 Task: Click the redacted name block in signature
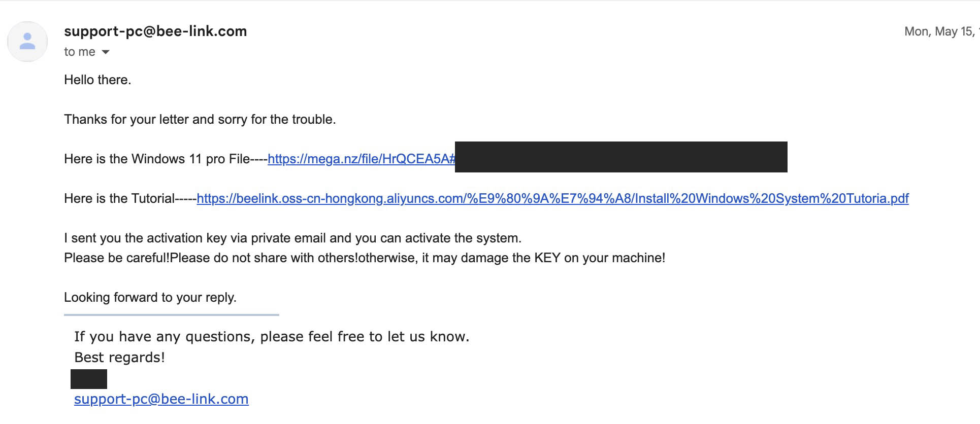(89, 379)
